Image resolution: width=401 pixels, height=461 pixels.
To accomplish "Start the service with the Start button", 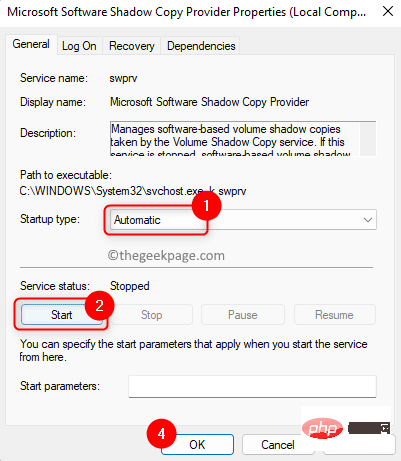I will coord(61,315).
